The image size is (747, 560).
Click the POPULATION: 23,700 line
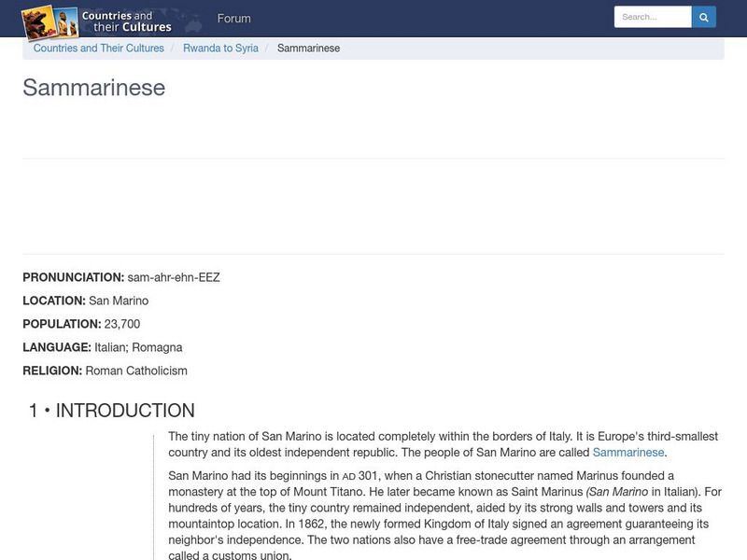coord(81,324)
